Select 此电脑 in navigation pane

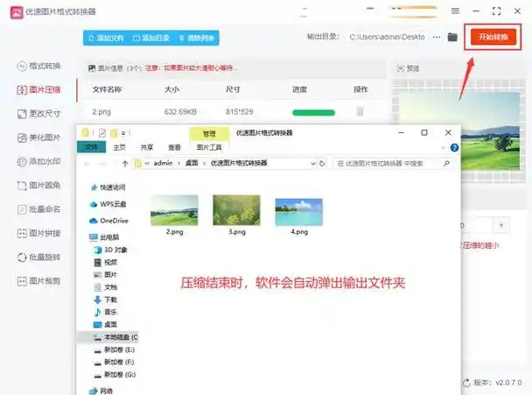coord(104,237)
